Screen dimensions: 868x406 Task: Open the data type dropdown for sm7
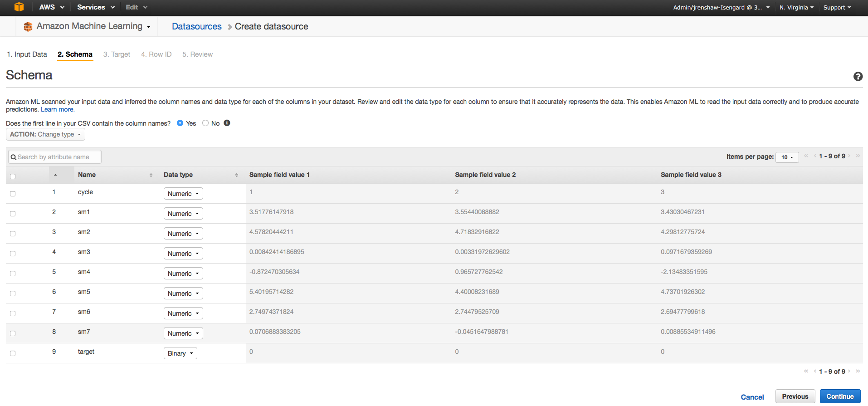(183, 333)
